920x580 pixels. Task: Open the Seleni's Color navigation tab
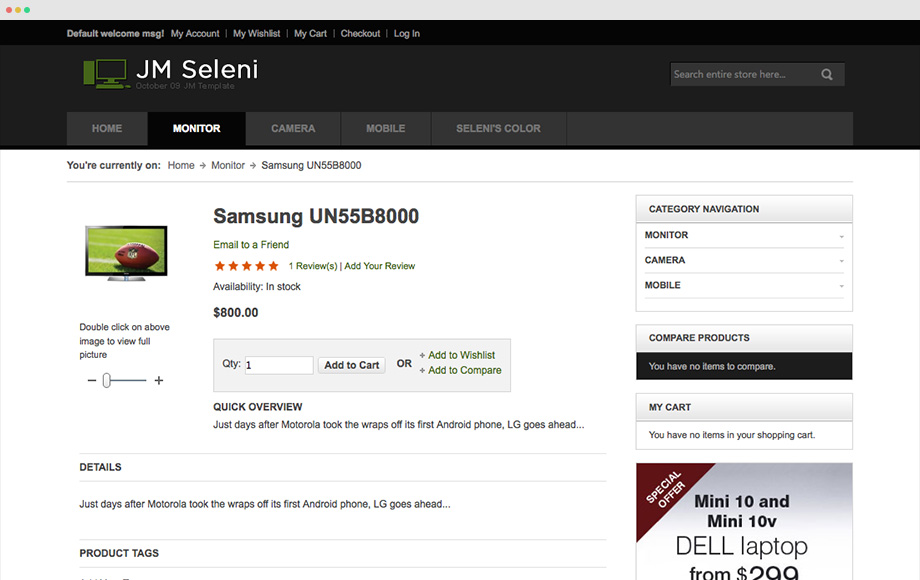click(x=499, y=128)
